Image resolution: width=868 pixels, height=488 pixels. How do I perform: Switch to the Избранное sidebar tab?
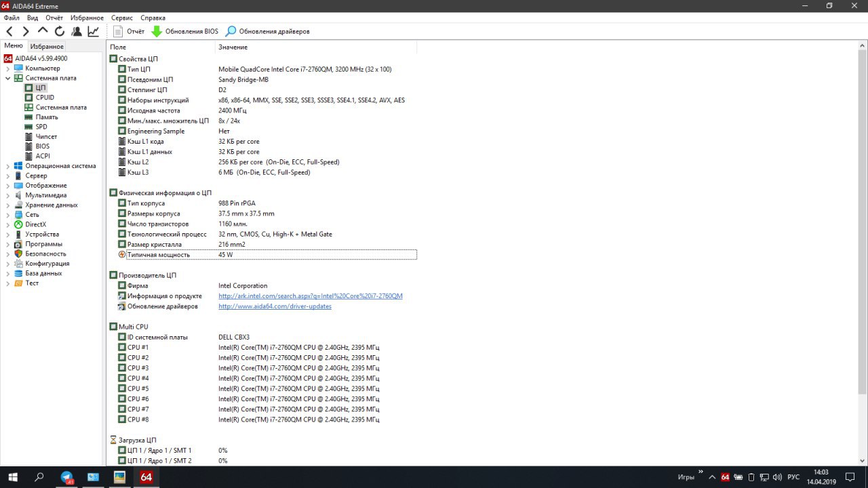(47, 47)
